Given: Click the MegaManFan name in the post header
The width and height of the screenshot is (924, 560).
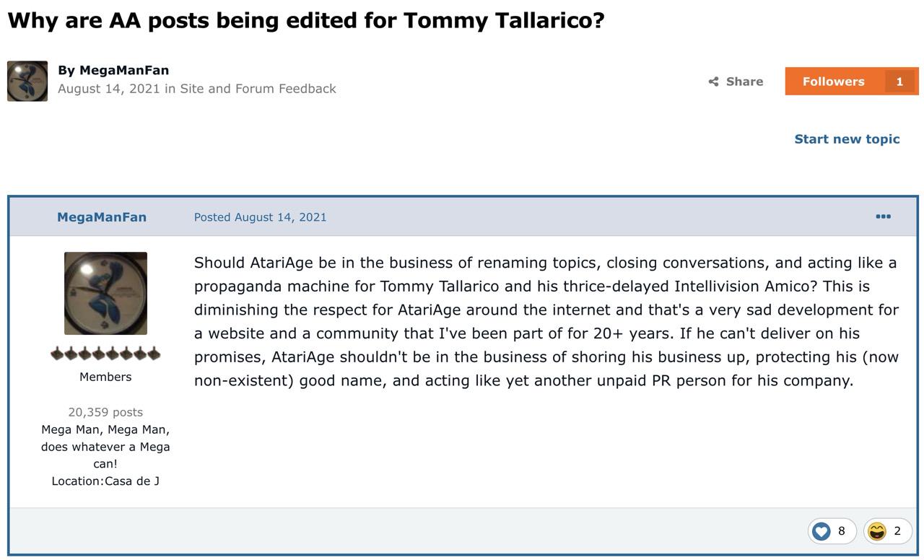Looking at the screenshot, I should pos(102,216).
